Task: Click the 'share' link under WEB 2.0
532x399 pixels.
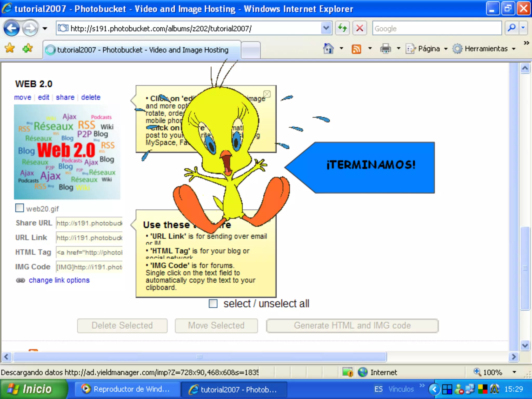Action: 65,97
